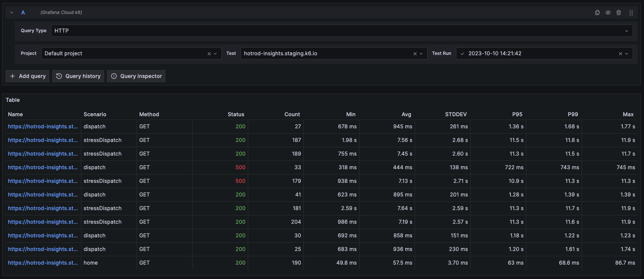Viewport: 644px width, 279px height.
Task: Sort table by the P95 column header
Action: pos(517,114)
